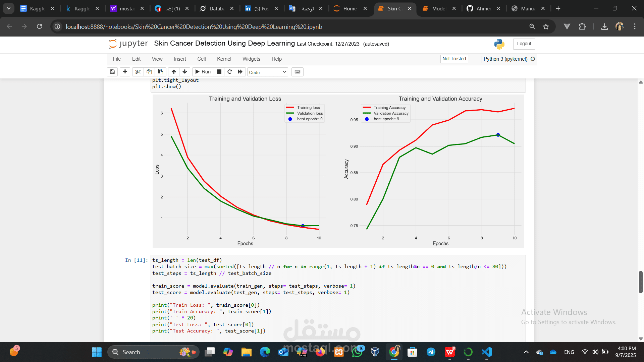Open the zoom magnifier in address bar
The image size is (644, 362).
pos(532,26)
